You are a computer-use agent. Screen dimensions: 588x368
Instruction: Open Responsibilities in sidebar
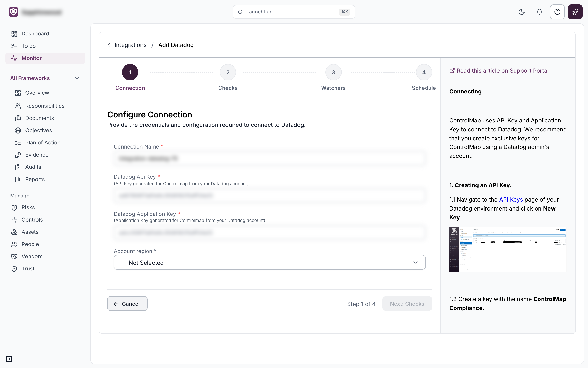[45, 106]
